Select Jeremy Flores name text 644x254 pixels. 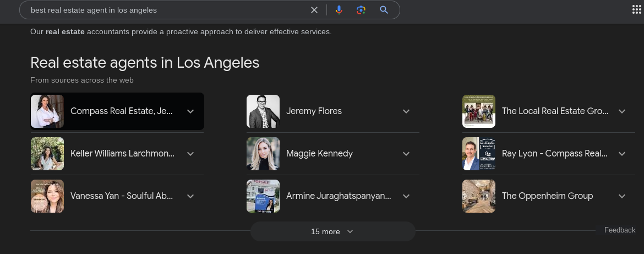(x=314, y=111)
